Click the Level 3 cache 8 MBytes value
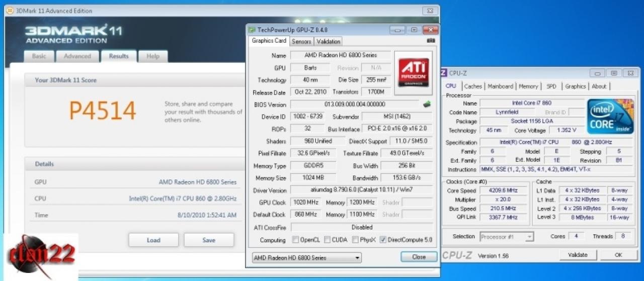The height and width of the screenshot is (281, 644). pyautogui.click(x=582, y=217)
